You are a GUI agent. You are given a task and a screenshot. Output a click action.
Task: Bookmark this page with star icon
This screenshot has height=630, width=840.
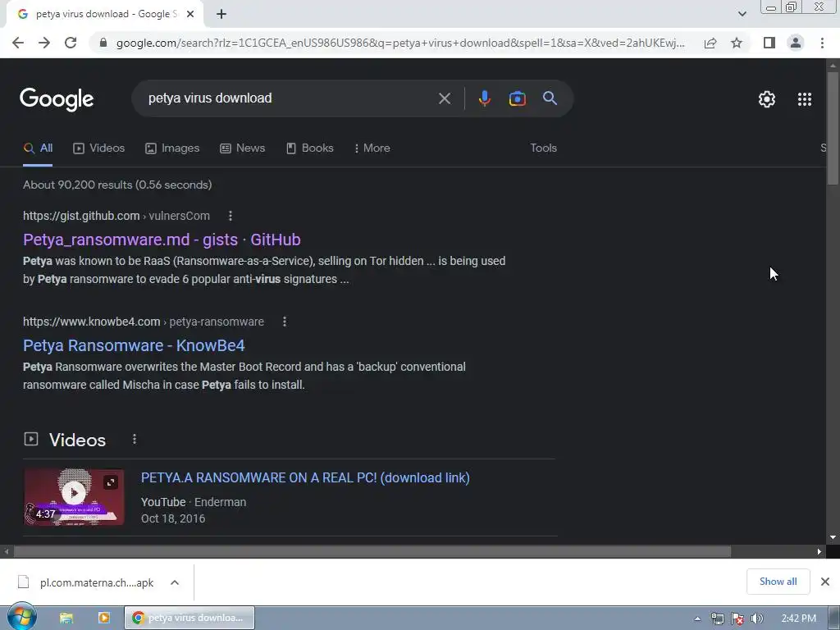(x=737, y=43)
